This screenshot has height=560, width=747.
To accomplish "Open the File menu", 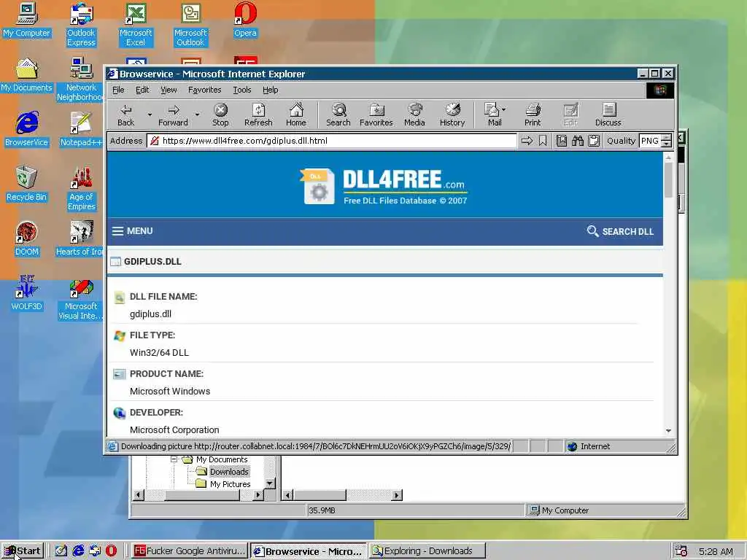I will click(118, 90).
